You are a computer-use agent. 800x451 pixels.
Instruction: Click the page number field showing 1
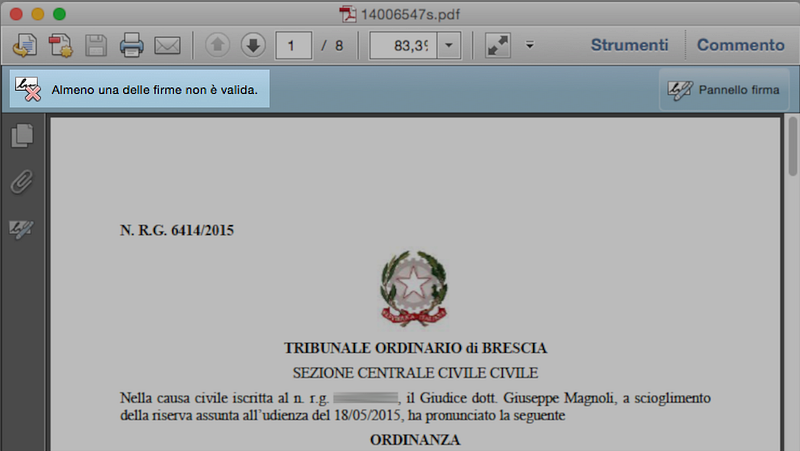[293, 45]
